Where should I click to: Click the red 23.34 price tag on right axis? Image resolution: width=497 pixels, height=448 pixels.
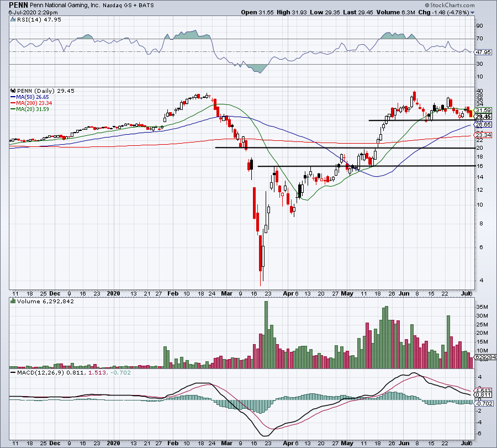pos(483,135)
